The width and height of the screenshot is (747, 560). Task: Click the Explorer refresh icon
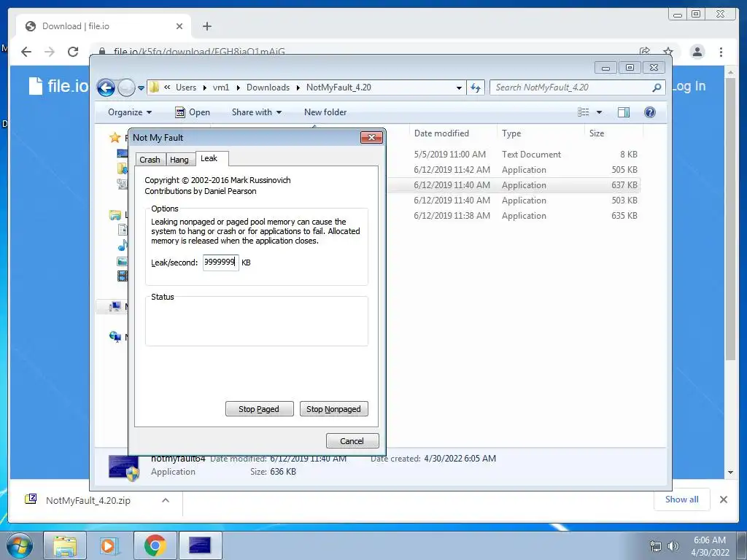point(475,87)
